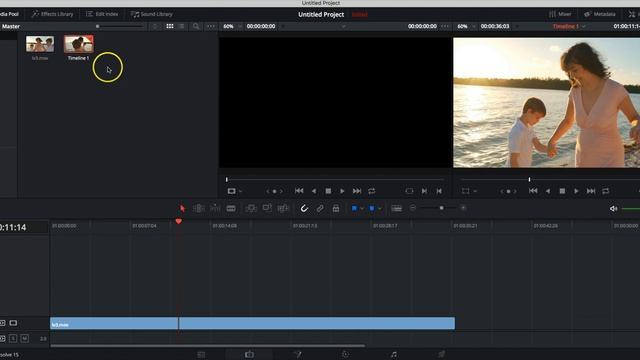Open source viewer three-dot options menu
This screenshot has width=640, height=360.
[x=445, y=26]
